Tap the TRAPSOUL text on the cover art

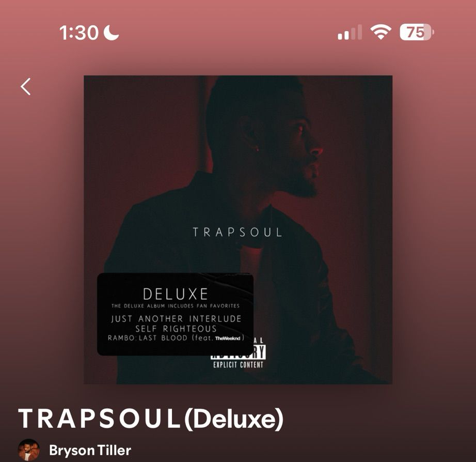237,232
